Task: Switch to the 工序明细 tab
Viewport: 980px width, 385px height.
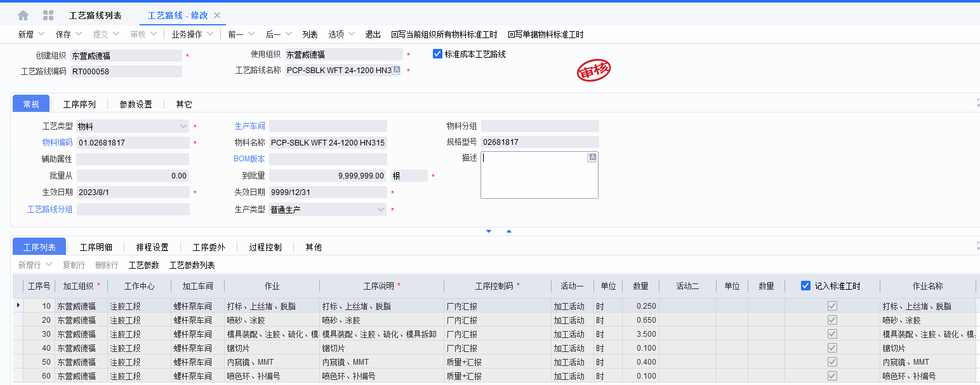Action: point(96,247)
